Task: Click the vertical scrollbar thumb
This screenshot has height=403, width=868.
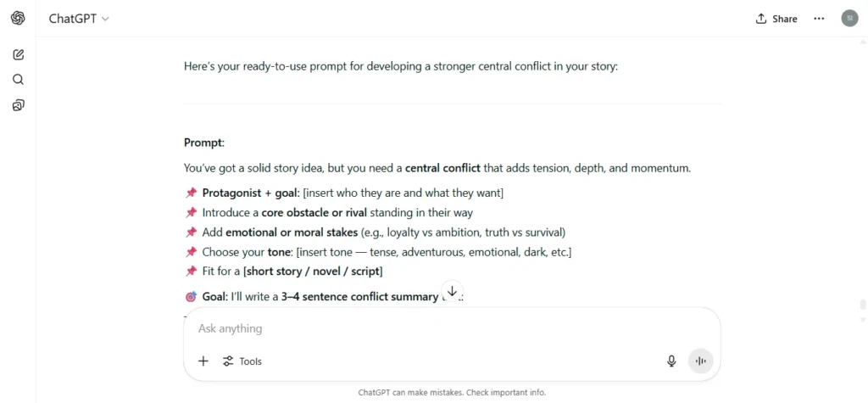Action: (862, 305)
